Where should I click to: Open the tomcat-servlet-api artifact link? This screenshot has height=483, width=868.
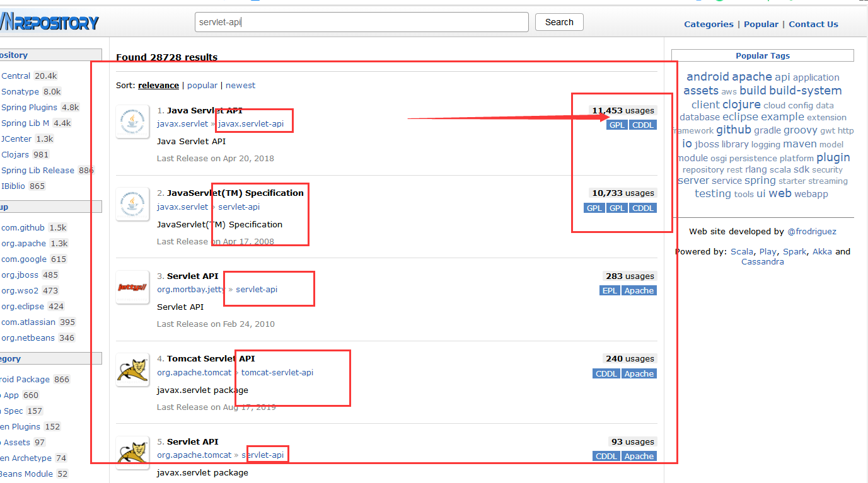[x=277, y=372]
